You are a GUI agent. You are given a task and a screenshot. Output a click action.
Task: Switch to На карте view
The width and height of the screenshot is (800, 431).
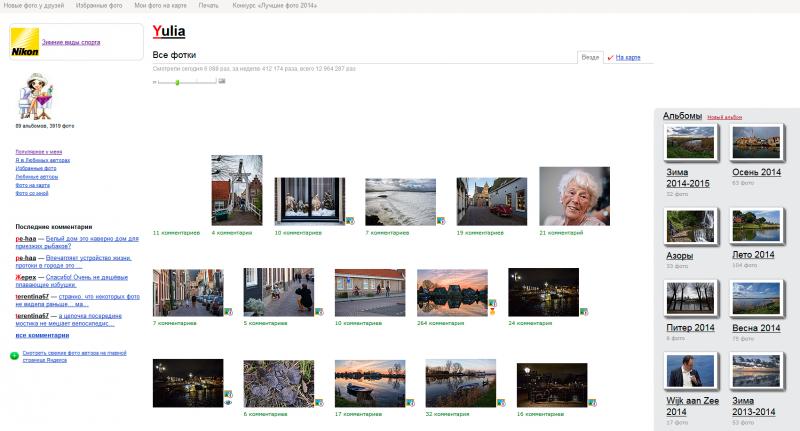click(x=628, y=58)
